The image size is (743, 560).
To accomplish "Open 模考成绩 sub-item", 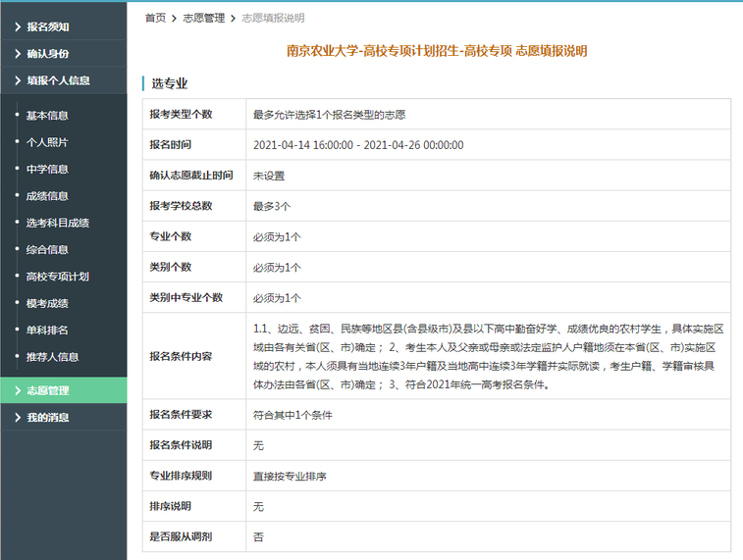I will point(47,303).
